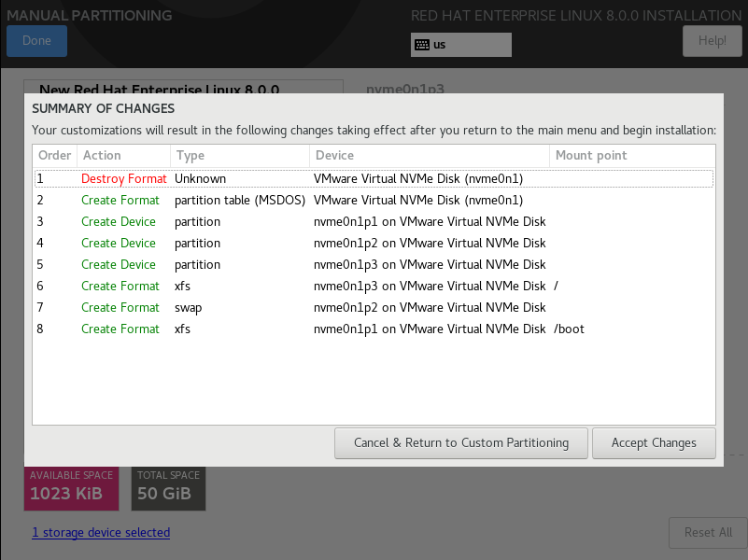The width and height of the screenshot is (748, 560).
Task: Click the blue Done button
Action: click(x=36, y=41)
